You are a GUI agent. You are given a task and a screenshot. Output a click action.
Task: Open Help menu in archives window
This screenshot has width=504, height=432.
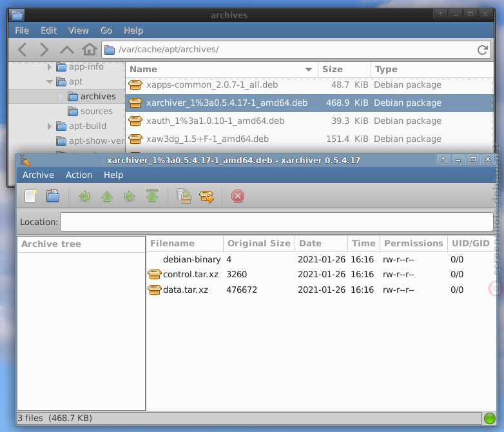pos(133,30)
